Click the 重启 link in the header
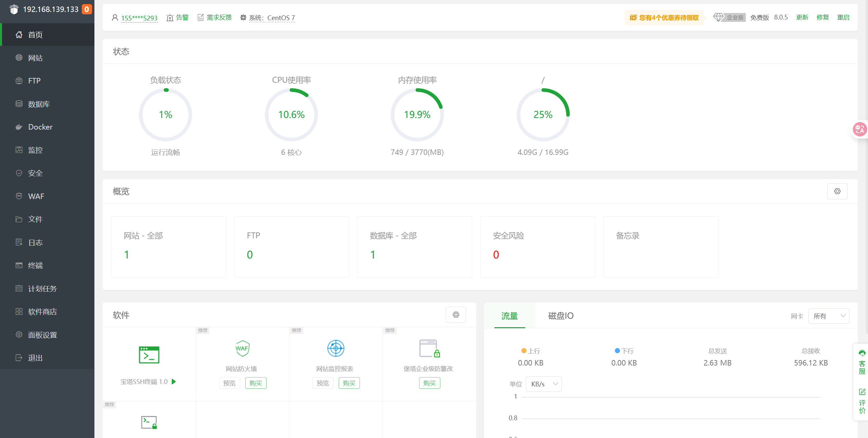 coord(843,17)
